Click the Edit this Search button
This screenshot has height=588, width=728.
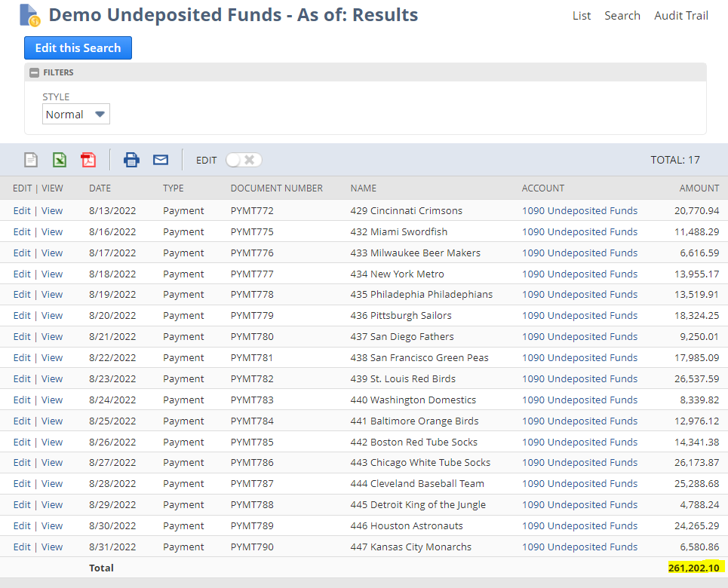[78, 48]
